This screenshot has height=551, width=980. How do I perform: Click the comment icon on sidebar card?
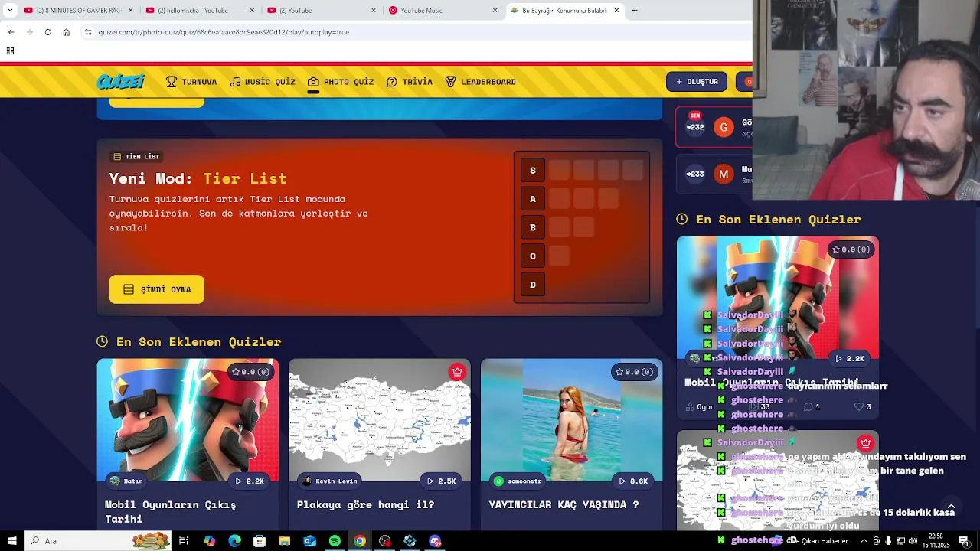(808, 407)
